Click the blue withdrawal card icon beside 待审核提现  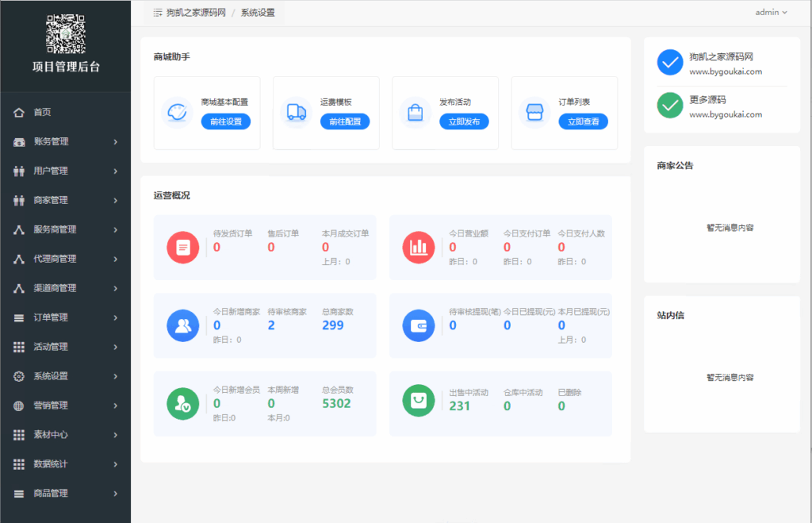tap(418, 325)
